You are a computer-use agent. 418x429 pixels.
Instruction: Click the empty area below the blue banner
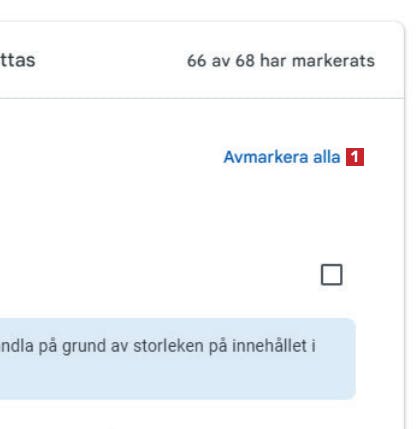(x=200, y=415)
